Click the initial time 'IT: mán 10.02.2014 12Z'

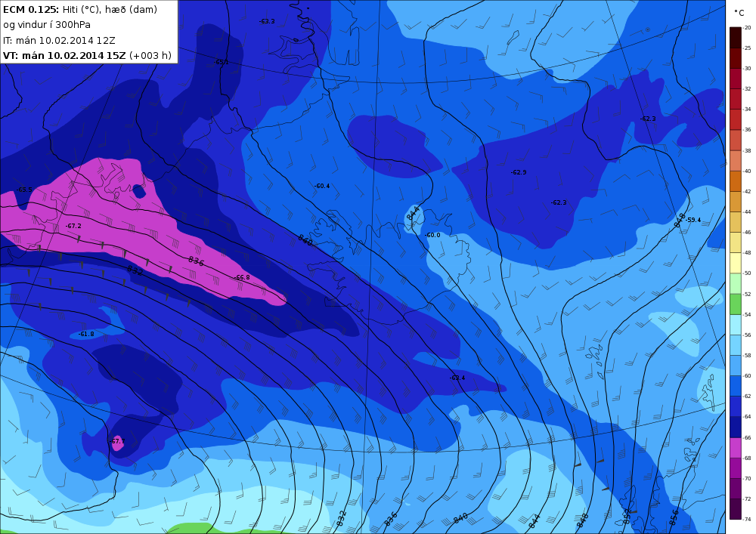click(x=59, y=41)
